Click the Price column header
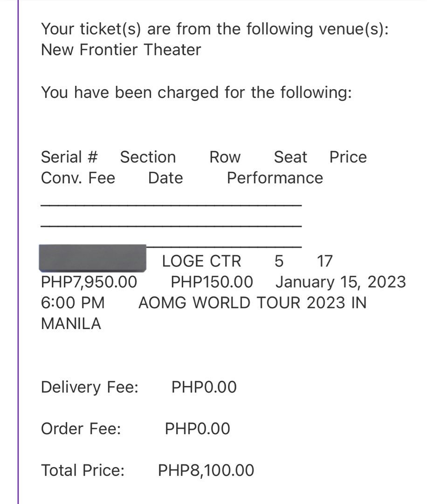The image size is (427, 504). pyautogui.click(x=348, y=157)
